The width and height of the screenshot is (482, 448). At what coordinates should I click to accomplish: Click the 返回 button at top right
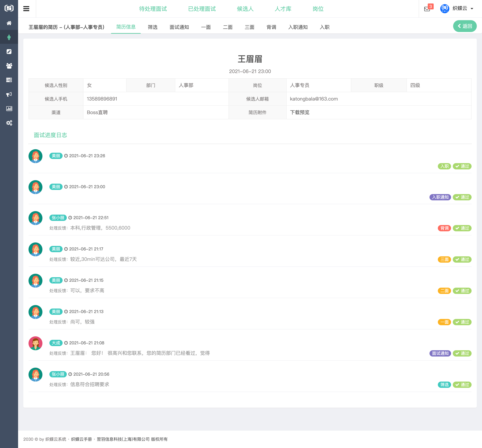click(465, 26)
